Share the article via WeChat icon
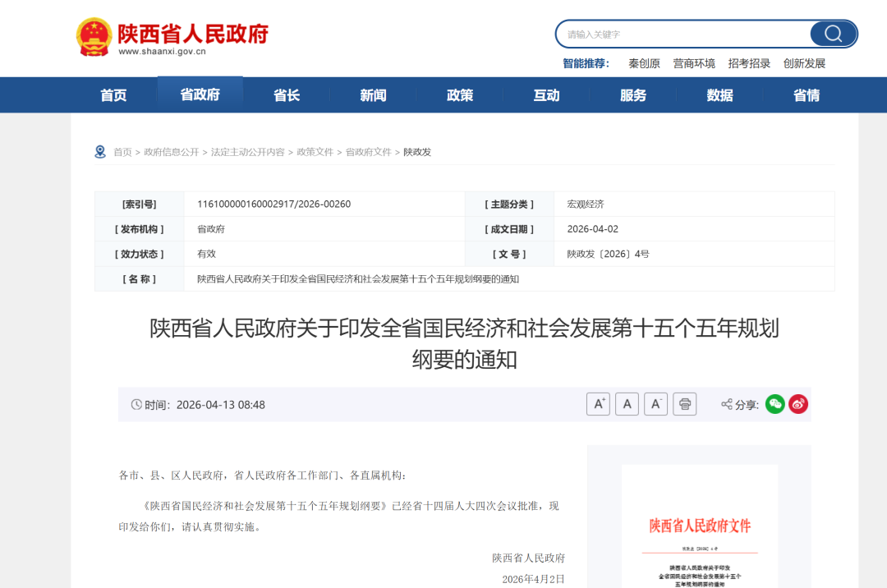This screenshot has width=887, height=588. (774, 404)
